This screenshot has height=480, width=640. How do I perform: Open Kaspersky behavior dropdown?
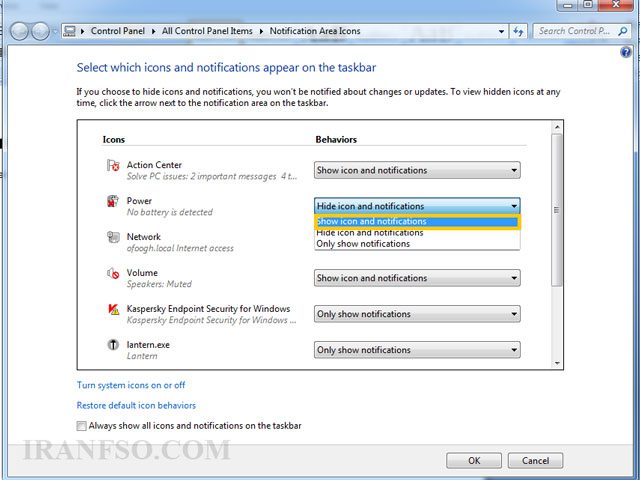(x=417, y=314)
